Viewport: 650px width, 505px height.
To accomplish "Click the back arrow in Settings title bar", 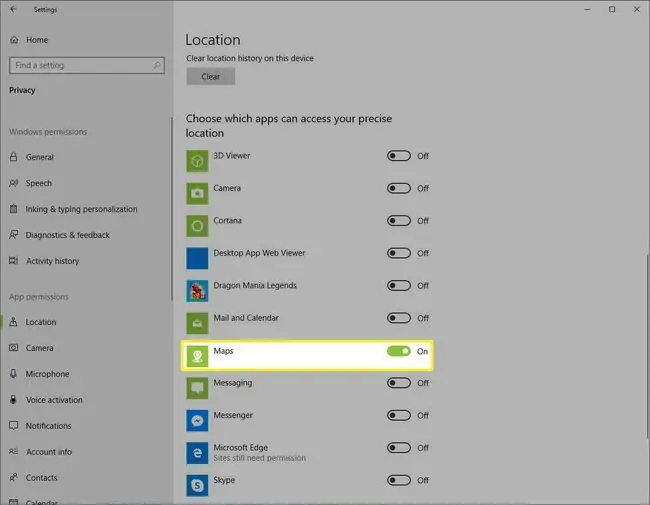I will tap(13, 9).
